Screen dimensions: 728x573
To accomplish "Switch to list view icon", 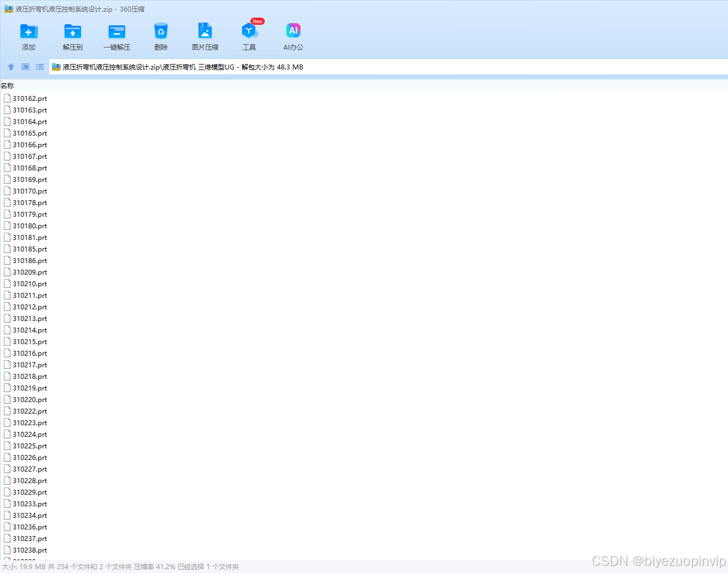I will [40, 67].
